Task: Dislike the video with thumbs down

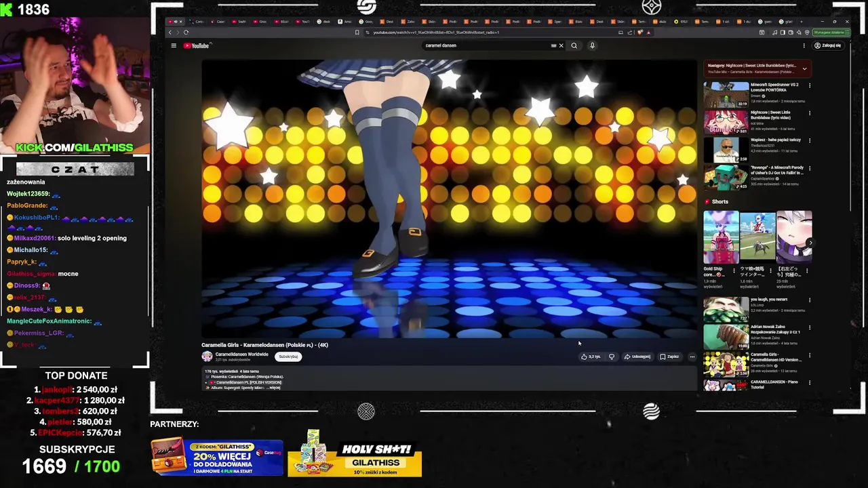Action: pyautogui.click(x=612, y=357)
